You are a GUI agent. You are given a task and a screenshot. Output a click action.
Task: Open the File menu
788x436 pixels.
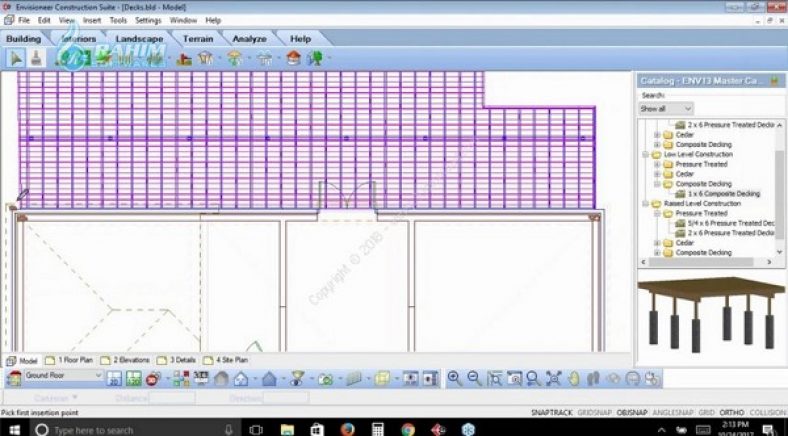click(x=24, y=21)
